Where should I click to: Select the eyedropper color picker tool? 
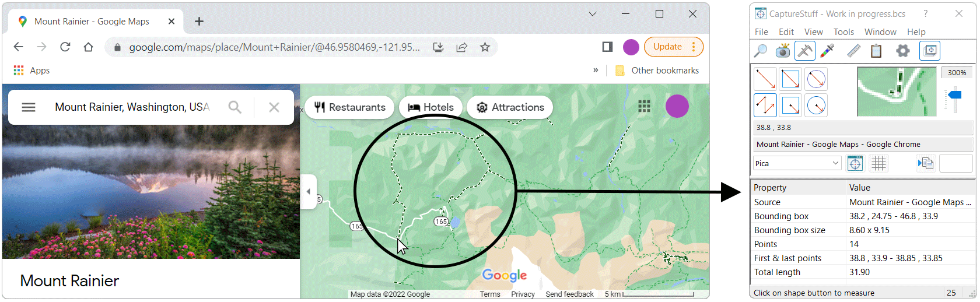tap(827, 51)
